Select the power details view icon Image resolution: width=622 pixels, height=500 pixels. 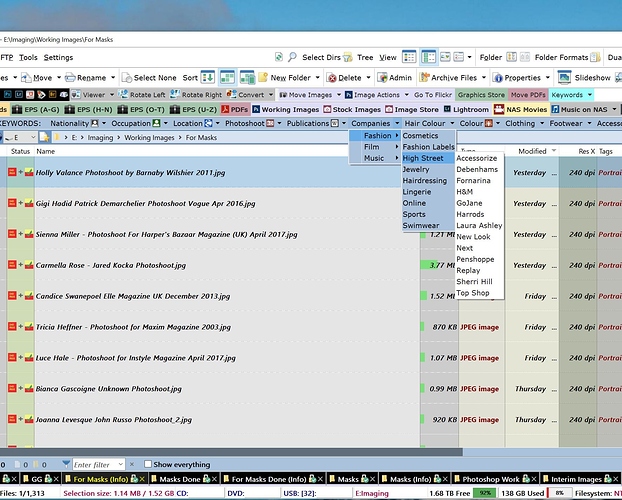pos(429,57)
